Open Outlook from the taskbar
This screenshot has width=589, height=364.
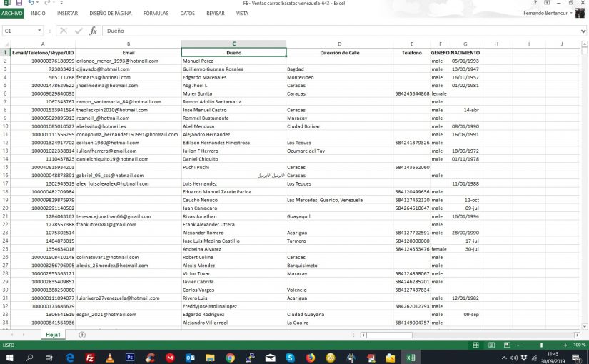[191, 358]
